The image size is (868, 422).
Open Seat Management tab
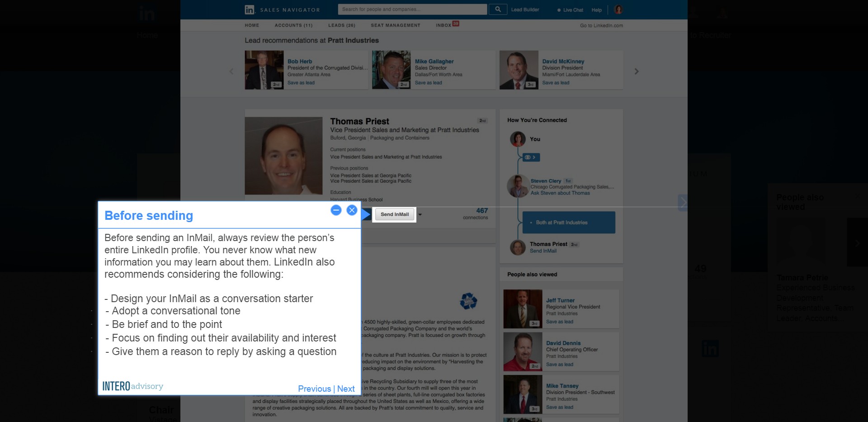(x=396, y=25)
